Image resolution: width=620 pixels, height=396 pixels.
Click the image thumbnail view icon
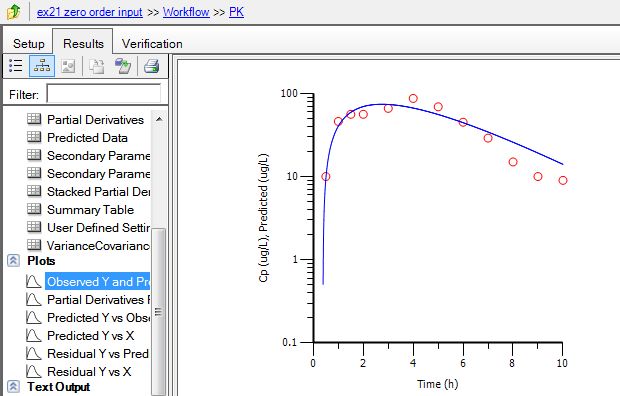(x=68, y=66)
